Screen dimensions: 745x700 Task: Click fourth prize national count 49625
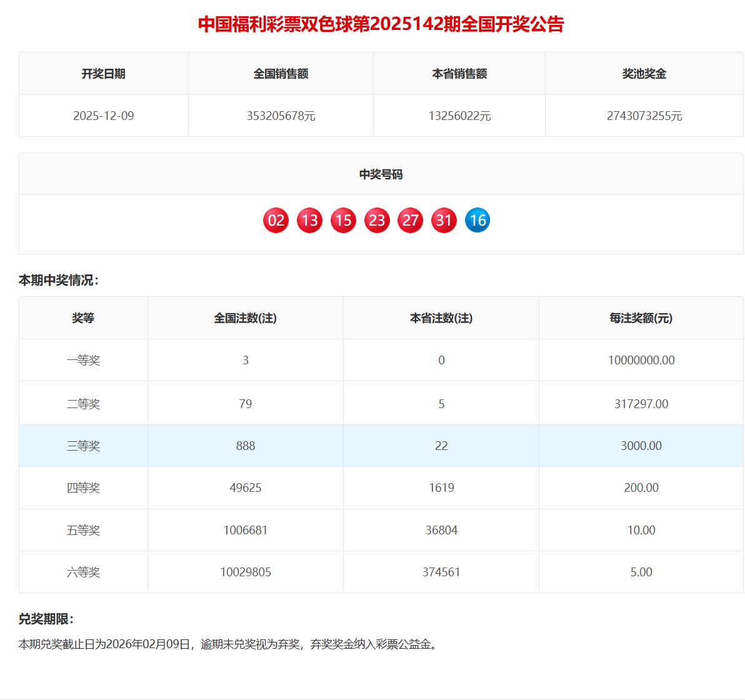pos(246,488)
